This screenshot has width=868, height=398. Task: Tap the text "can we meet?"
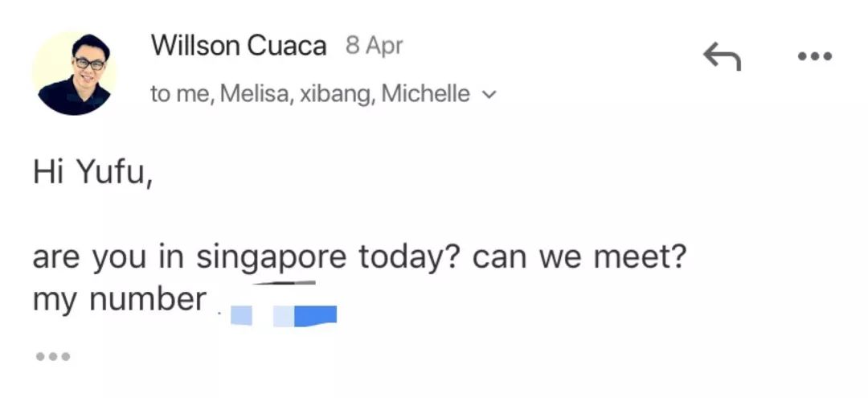pos(579,259)
